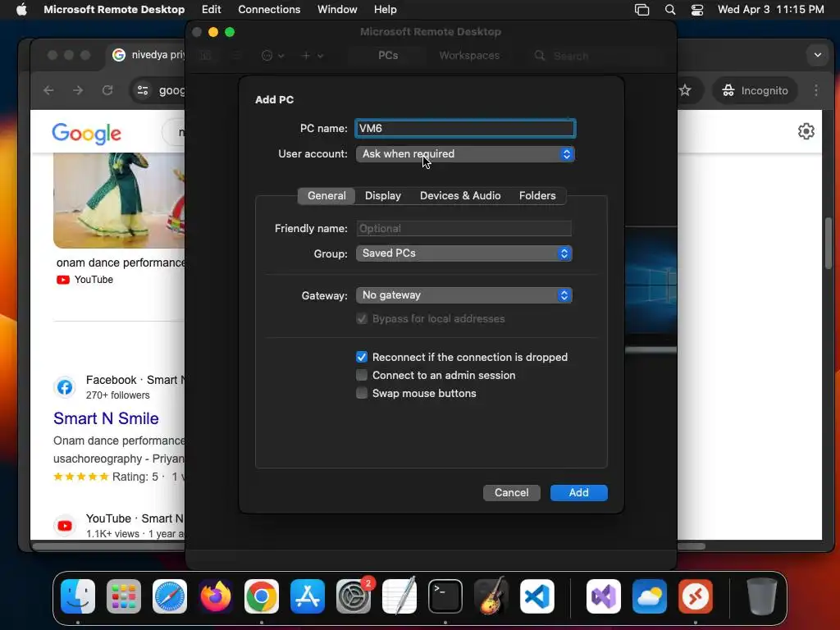
Task: Open the Window menu
Action: point(337,9)
